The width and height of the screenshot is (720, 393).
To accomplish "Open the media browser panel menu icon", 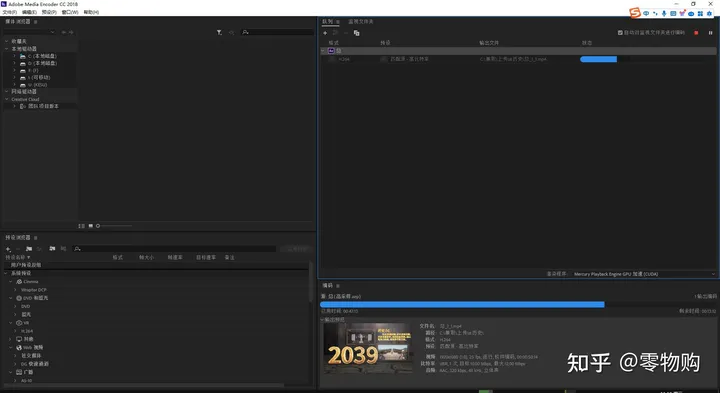I will [35, 22].
